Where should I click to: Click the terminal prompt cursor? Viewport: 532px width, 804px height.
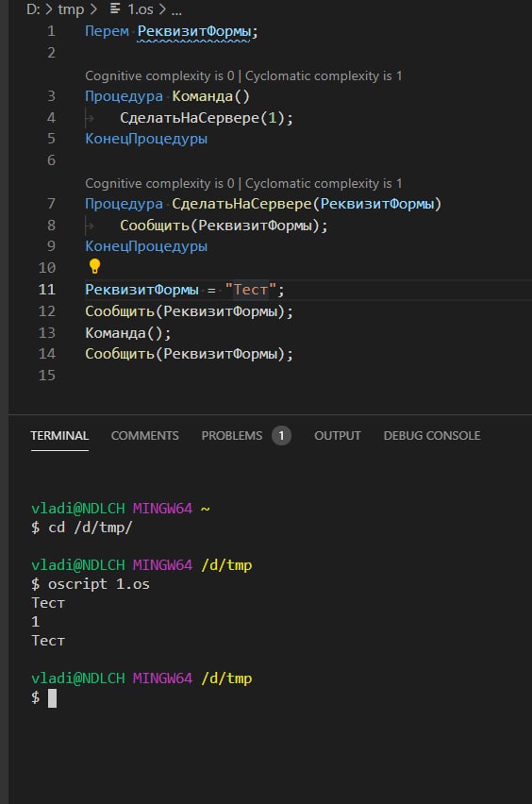click(52, 698)
